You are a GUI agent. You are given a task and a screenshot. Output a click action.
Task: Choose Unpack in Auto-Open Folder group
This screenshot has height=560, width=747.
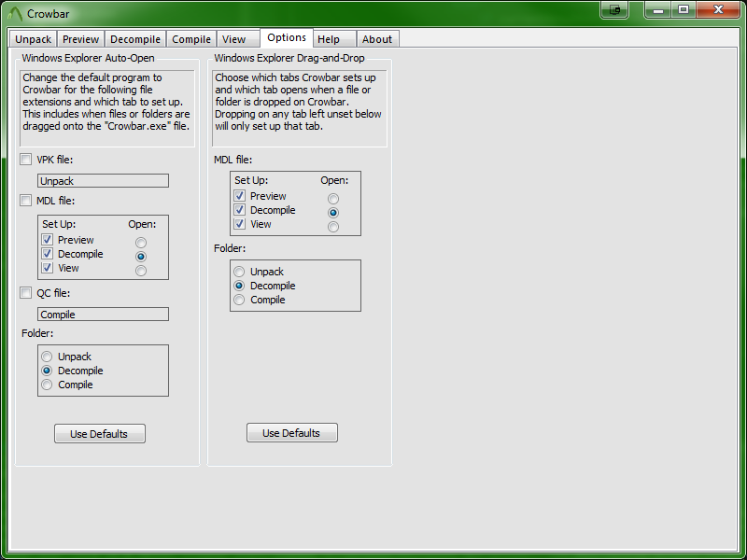(47, 357)
